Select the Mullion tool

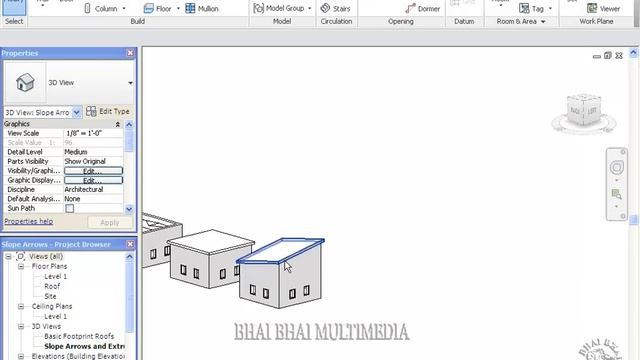(x=202, y=8)
